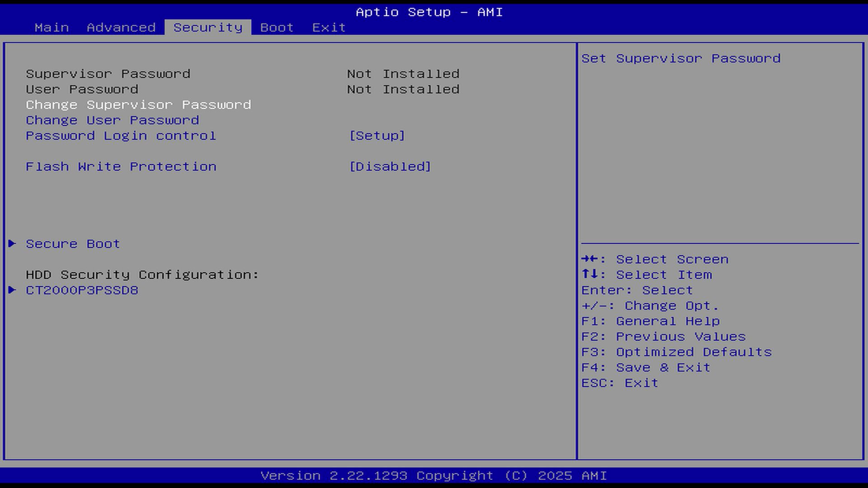Open Password Login control [Setup] value
Screen dimensions: 868x488
[x=377, y=136]
